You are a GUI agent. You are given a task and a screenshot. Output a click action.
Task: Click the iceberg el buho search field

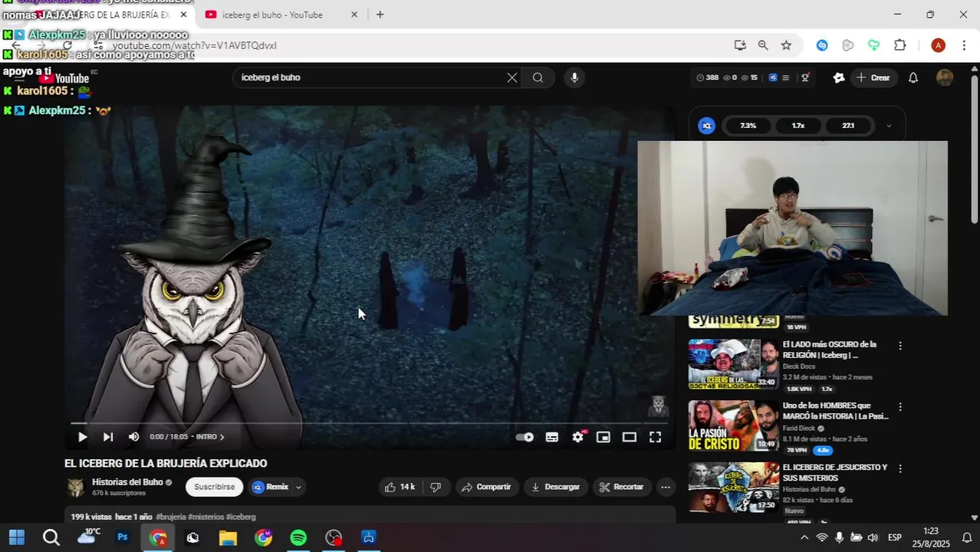(368, 77)
